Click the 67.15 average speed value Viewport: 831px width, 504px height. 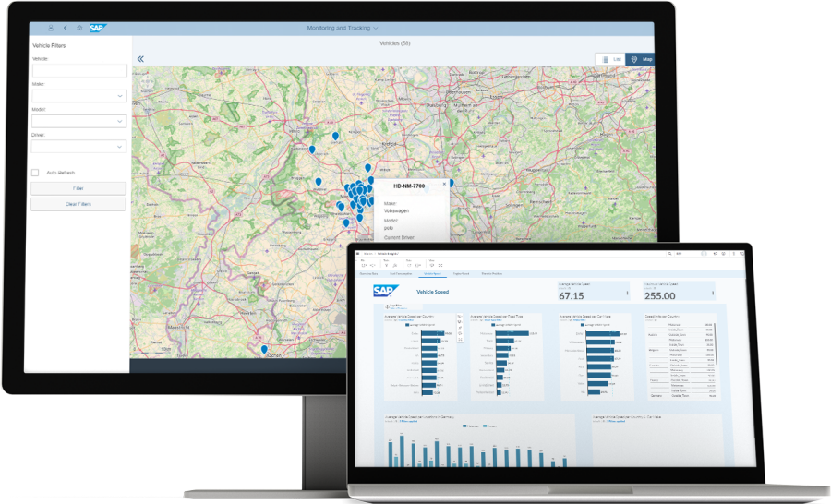[x=572, y=296]
